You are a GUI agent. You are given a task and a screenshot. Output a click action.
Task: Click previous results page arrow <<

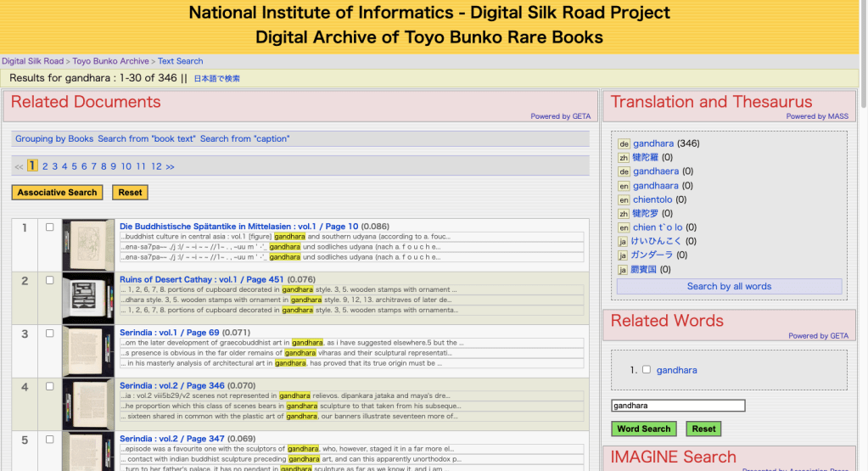coord(19,167)
